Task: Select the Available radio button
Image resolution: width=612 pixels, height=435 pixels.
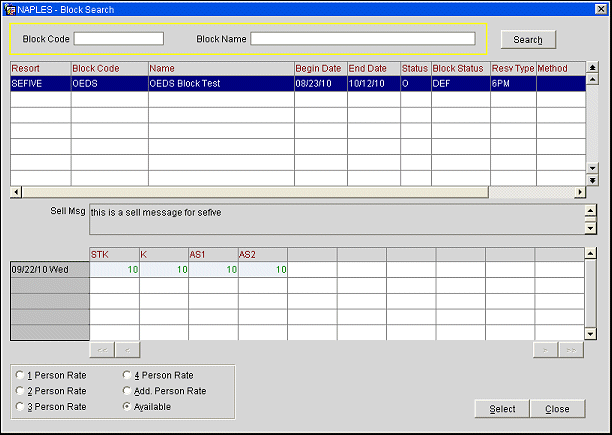Action: (x=125, y=407)
